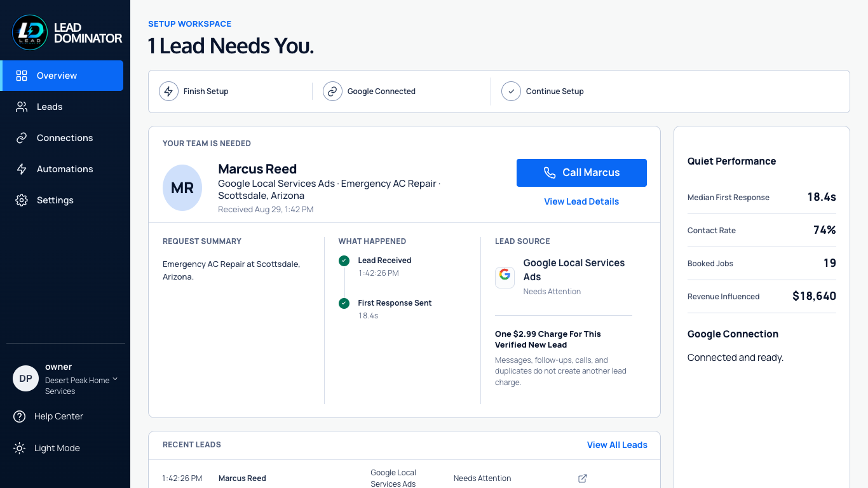Click the Google Connected chain icon
The height and width of the screenshot is (488, 868).
pos(332,91)
